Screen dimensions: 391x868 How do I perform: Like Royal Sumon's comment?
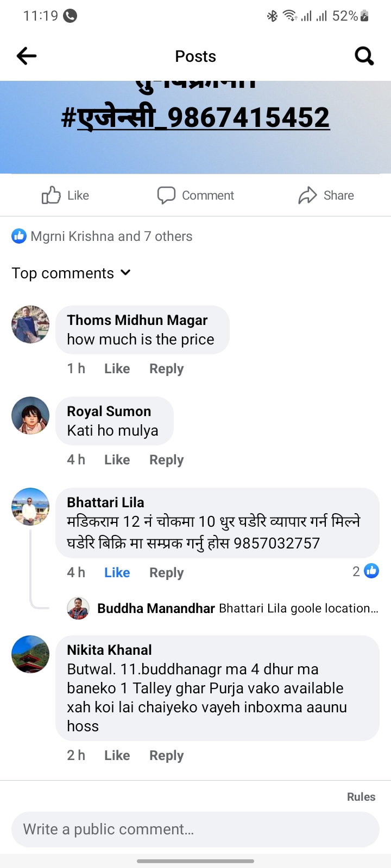coord(117,460)
